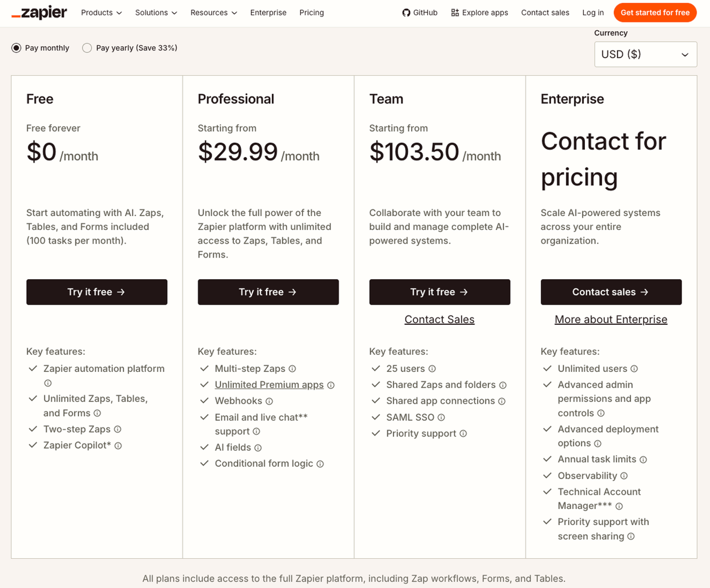This screenshot has height=588, width=710.
Task: Open info icon beside Webhooks
Action: click(x=269, y=401)
